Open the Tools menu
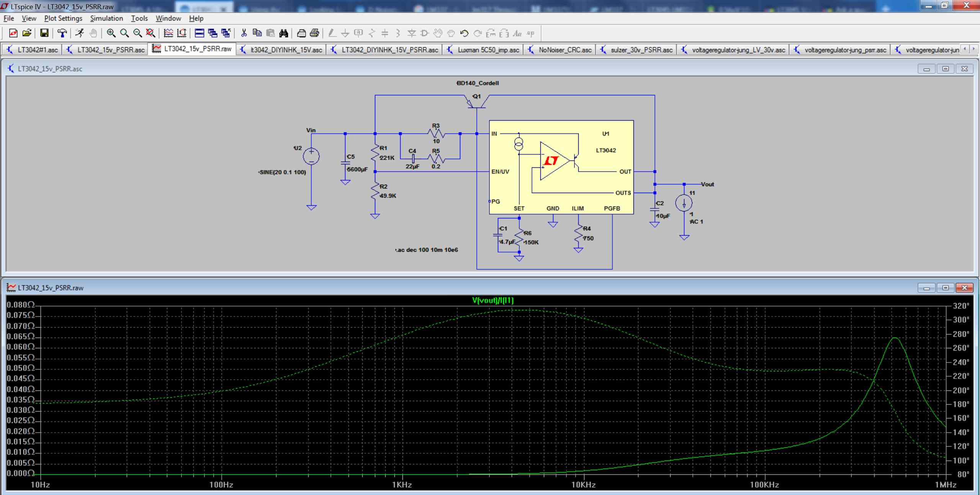Image resolution: width=980 pixels, height=495 pixels. (139, 18)
